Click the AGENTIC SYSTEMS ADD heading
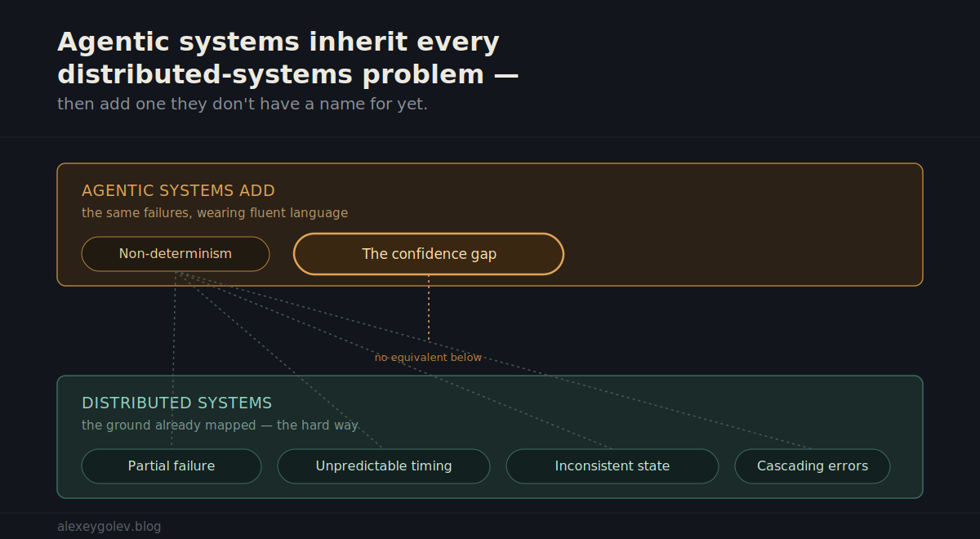Screen dimensions: 980x539 coord(178,191)
